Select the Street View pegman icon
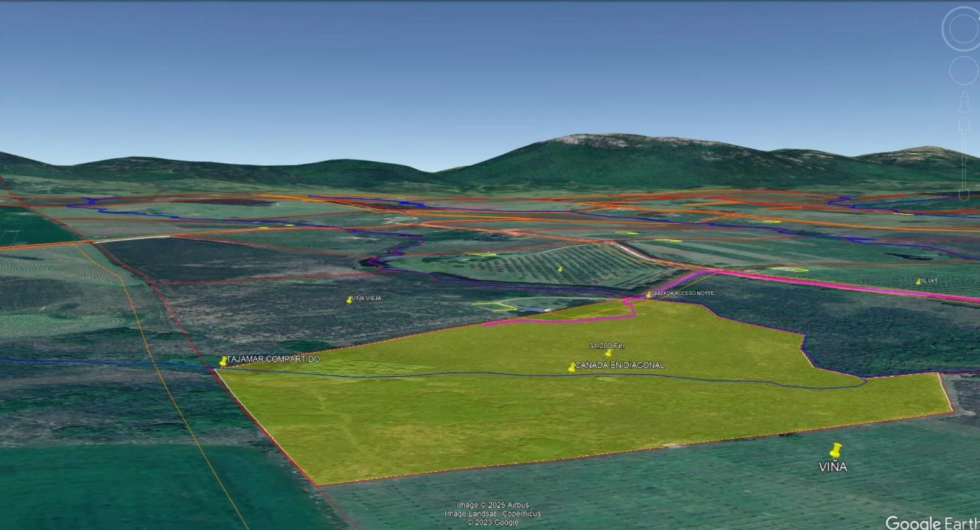Screen dimensions: 980x530 click(964, 103)
